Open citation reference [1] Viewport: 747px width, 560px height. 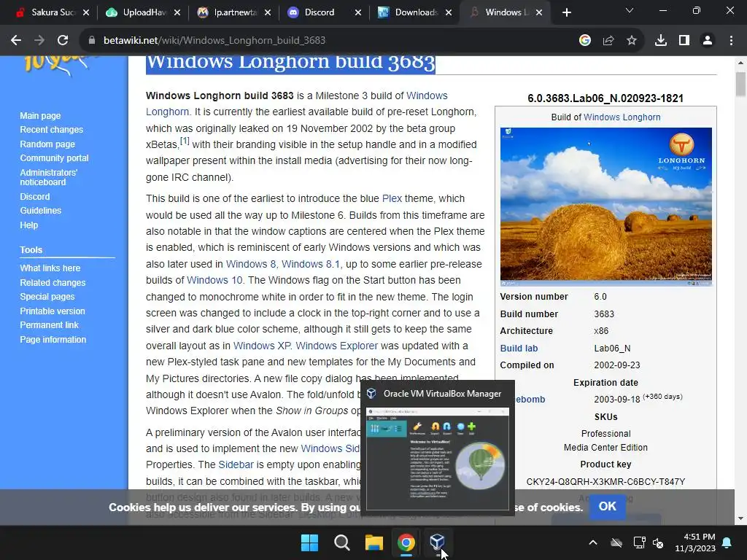tap(185, 141)
